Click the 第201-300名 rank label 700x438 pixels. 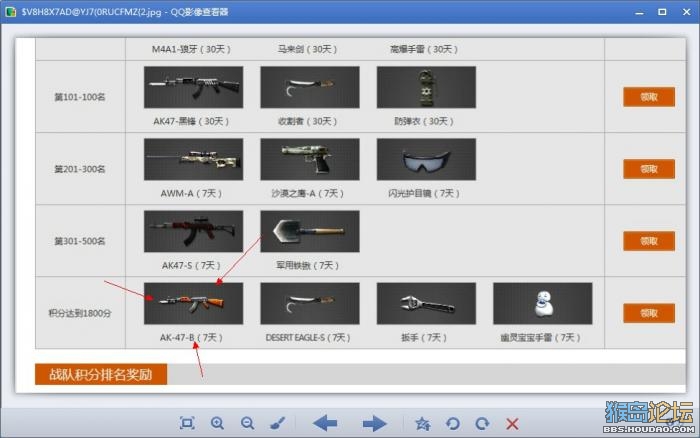[x=80, y=169]
